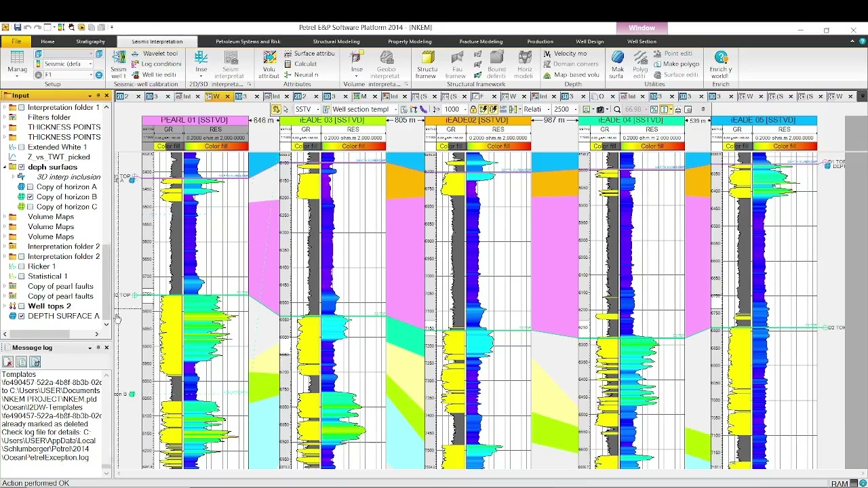Open Structural framework tool
Screen dimensions: 868x488
pyautogui.click(x=427, y=64)
